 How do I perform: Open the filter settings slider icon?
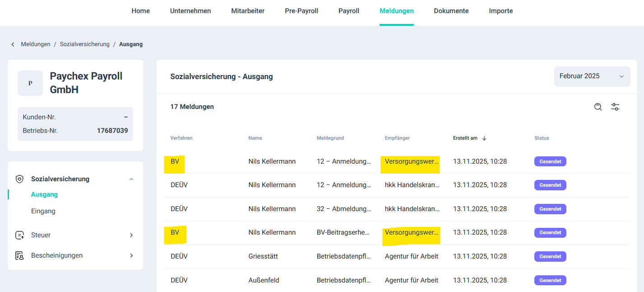pos(615,107)
